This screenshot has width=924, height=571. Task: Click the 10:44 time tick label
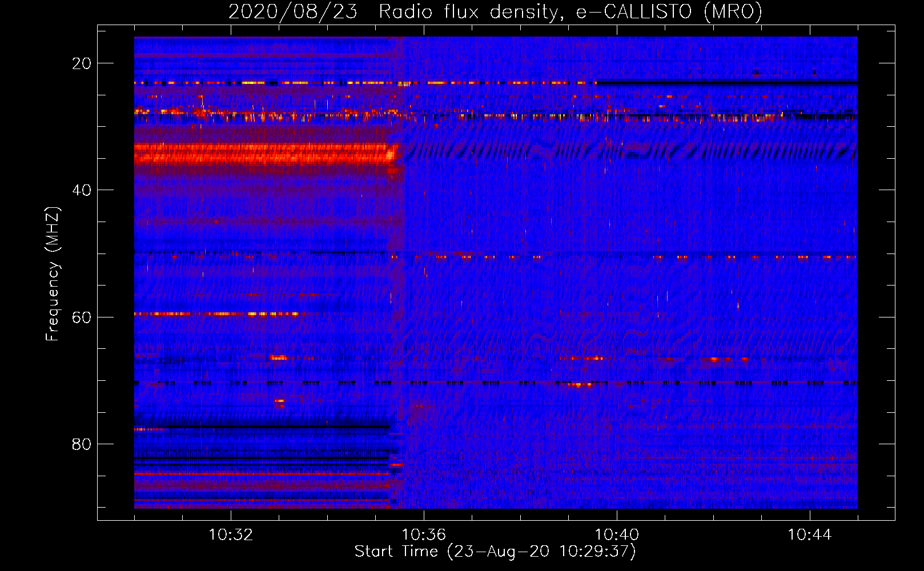(810, 535)
